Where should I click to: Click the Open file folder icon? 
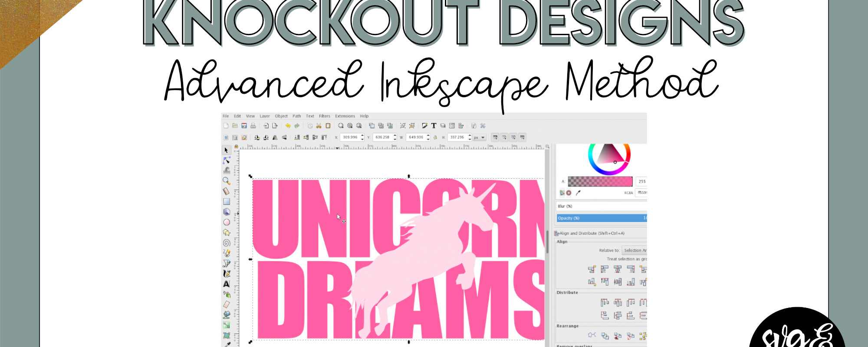[235, 126]
